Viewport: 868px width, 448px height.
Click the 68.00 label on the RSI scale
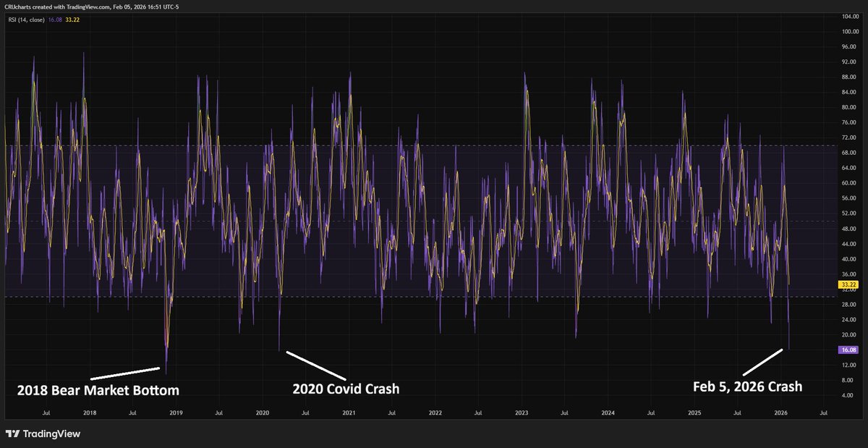[850, 153]
